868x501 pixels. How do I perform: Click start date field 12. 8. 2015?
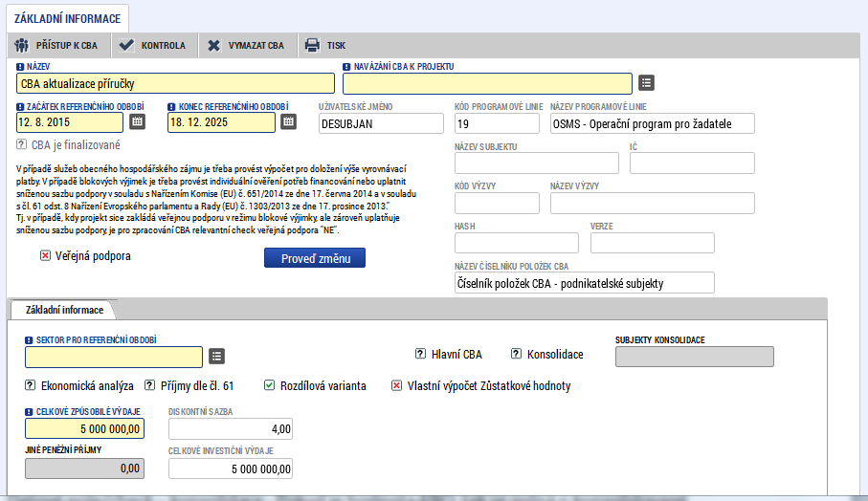[x=70, y=122]
